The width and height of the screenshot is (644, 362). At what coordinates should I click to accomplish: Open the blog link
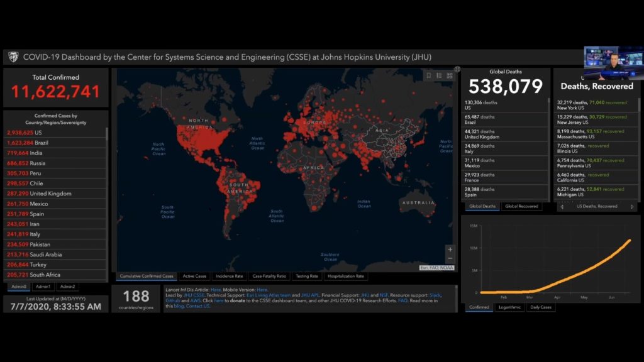pyautogui.click(x=179, y=306)
